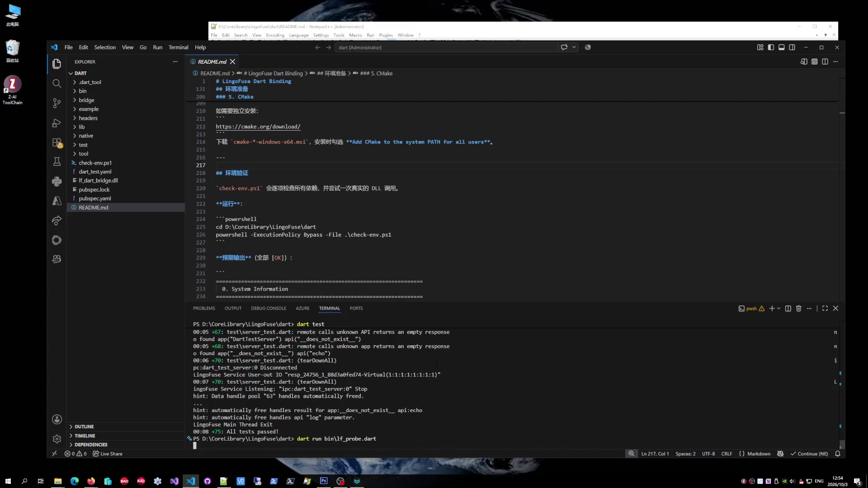868x488 pixels.
Task: Toggle bottom panel layout button
Action: (781, 47)
